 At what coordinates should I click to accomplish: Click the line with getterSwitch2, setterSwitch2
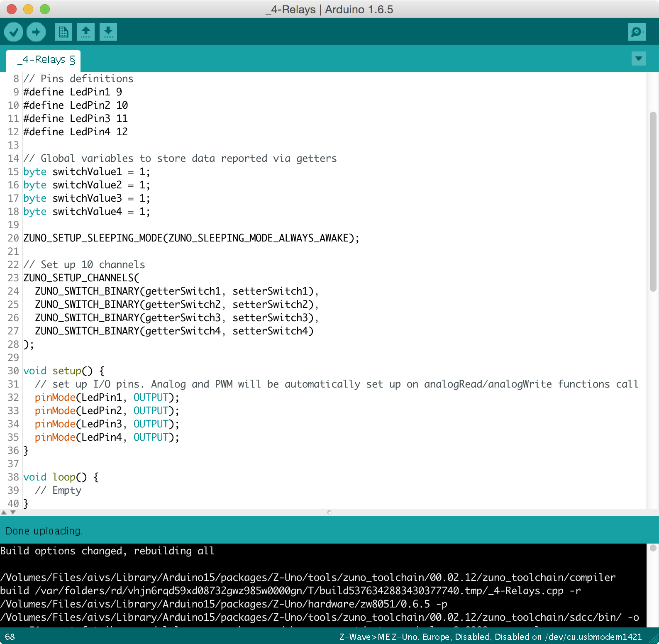point(177,304)
